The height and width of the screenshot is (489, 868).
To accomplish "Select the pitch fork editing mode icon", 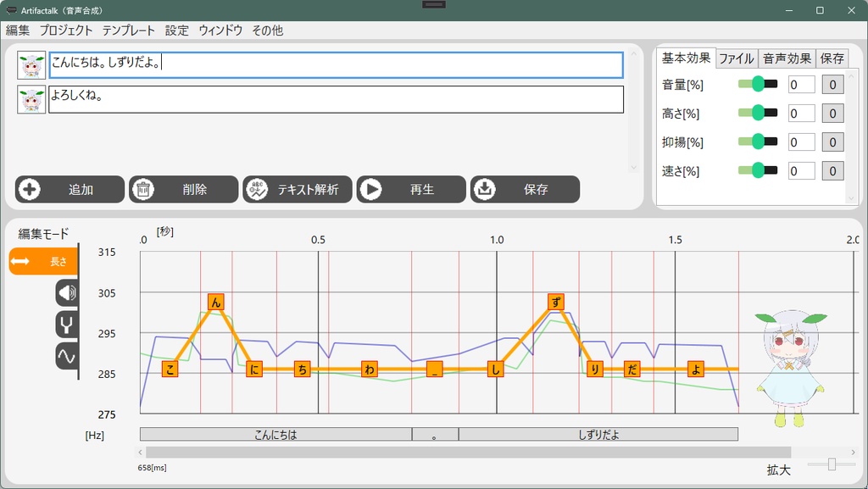I will (66, 323).
